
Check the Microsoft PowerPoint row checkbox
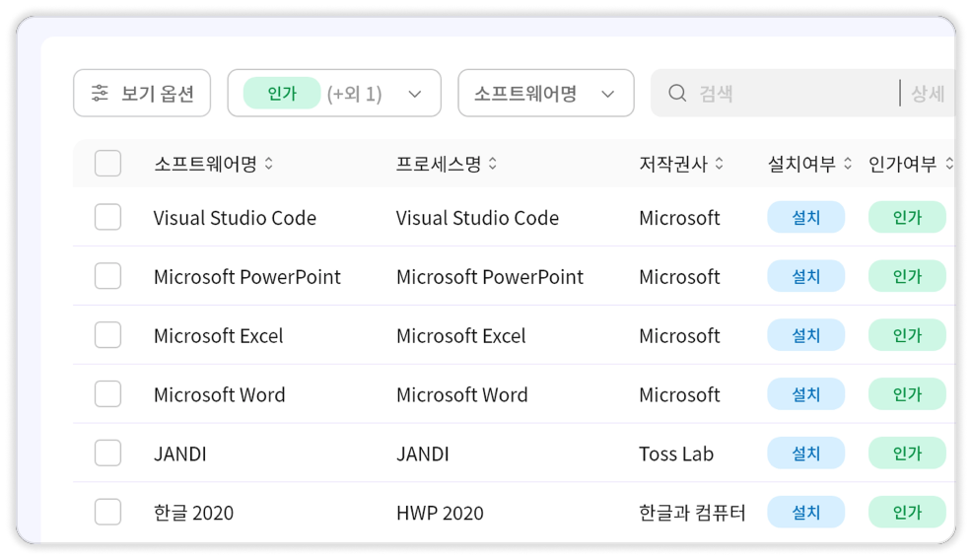click(107, 276)
